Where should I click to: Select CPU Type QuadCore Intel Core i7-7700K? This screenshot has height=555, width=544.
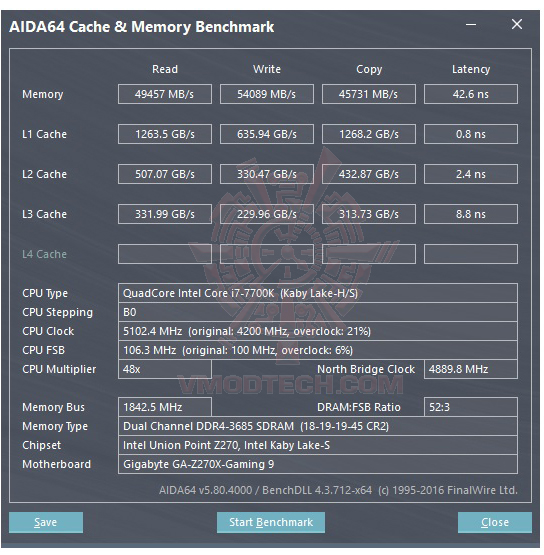pyautogui.click(x=318, y=293)
